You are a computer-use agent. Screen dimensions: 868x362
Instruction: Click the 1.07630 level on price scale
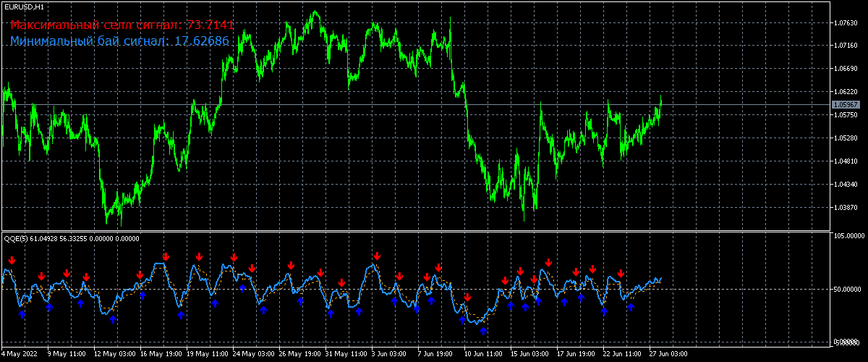[845, 22]
